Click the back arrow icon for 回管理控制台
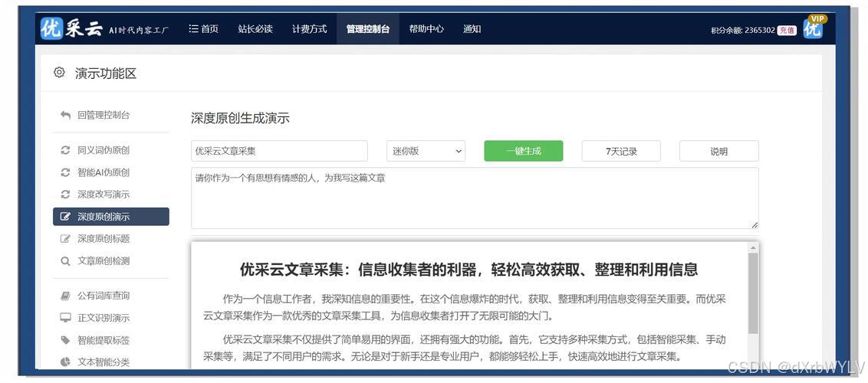Viewport: 868px width, 383px height. click(65, 115)
